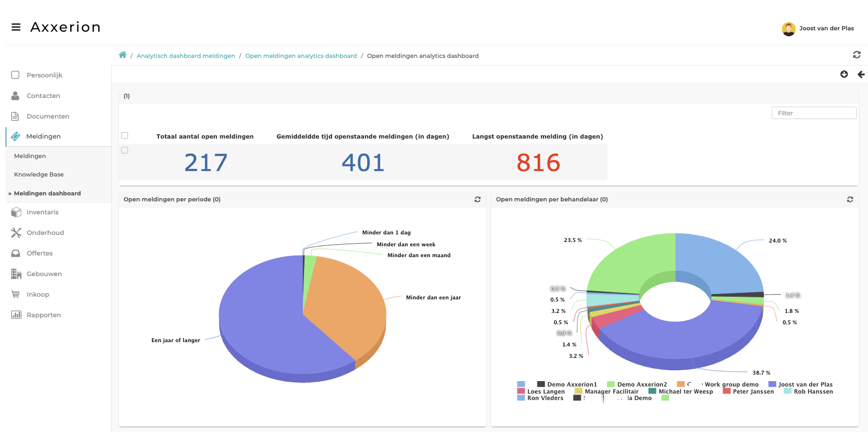Click the Joost van der Plas avatar
The image size is (868, 432).
789,29
